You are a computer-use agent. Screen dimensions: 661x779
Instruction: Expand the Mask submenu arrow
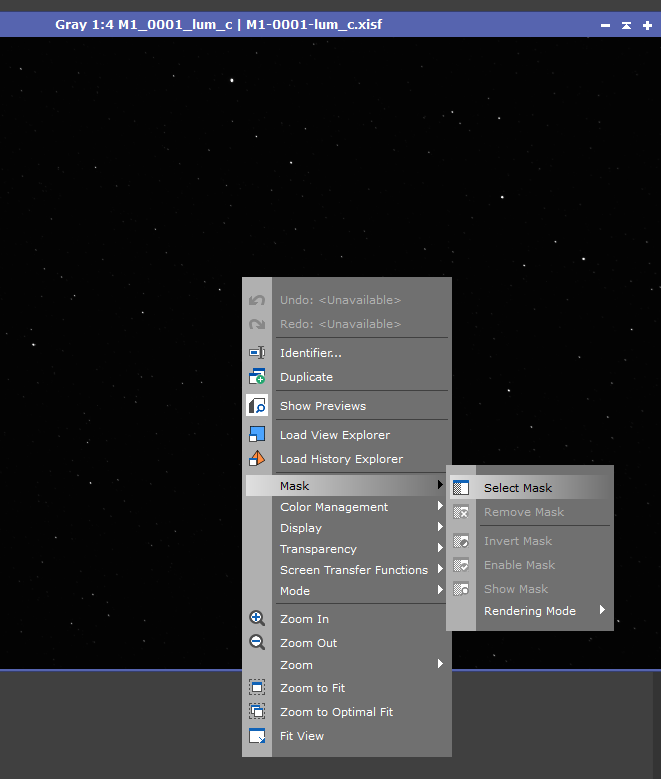click(440, 484)
